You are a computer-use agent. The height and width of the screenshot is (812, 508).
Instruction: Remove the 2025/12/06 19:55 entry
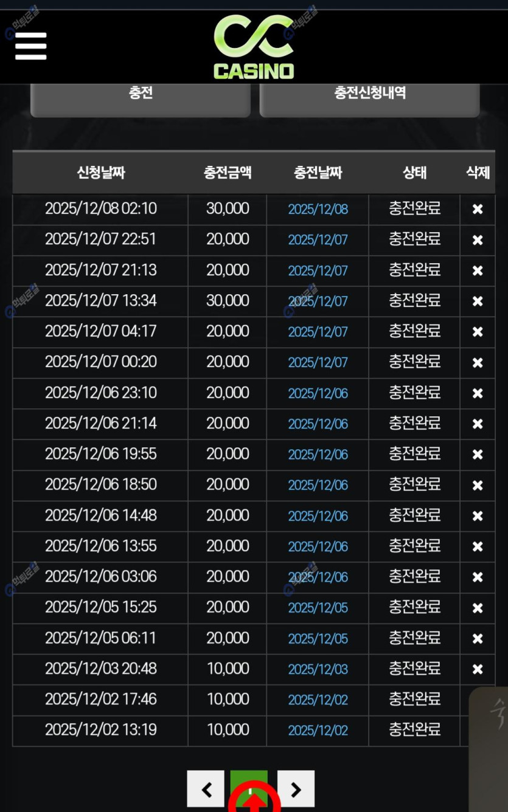pyautogui.click(x=478, y=455)
